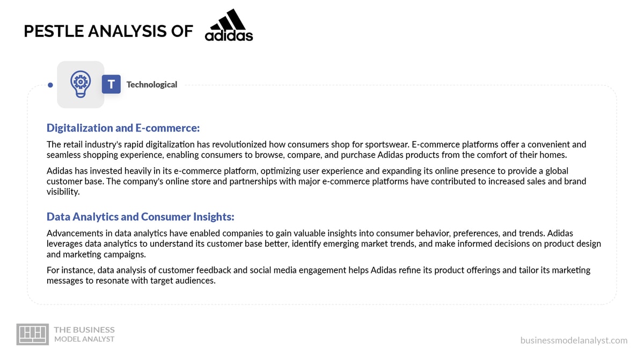
Task: Select the lightbulb gear Technological icon
Action: click(x=80, y=85)
